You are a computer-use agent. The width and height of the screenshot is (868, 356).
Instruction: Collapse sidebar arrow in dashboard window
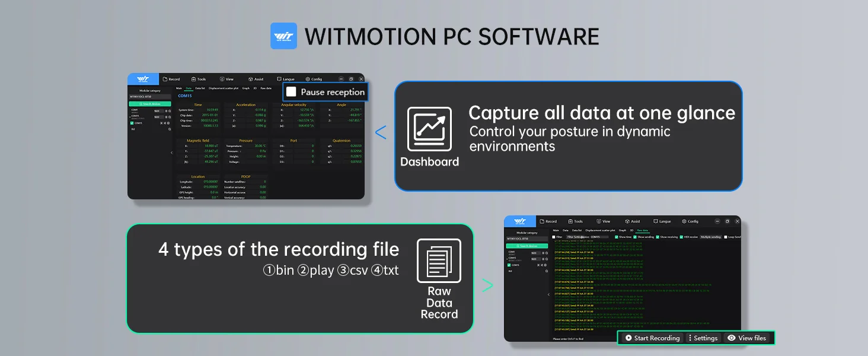point(172,152)
